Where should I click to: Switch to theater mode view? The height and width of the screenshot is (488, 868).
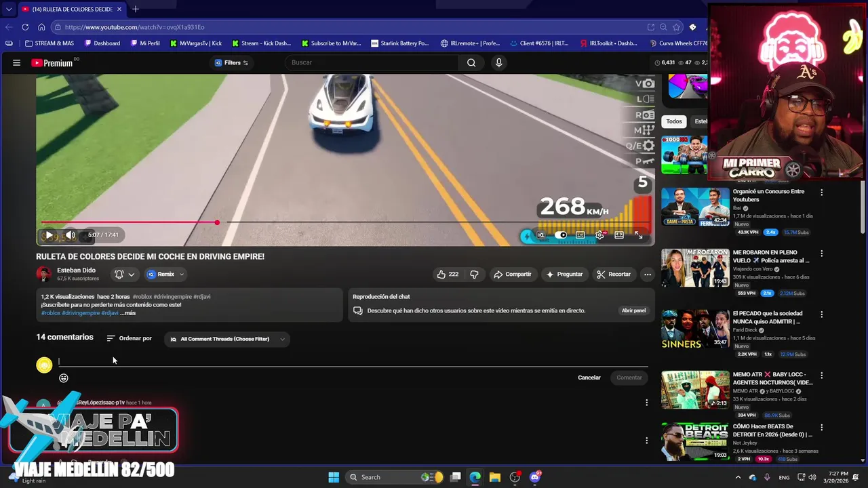click(619, 235)
